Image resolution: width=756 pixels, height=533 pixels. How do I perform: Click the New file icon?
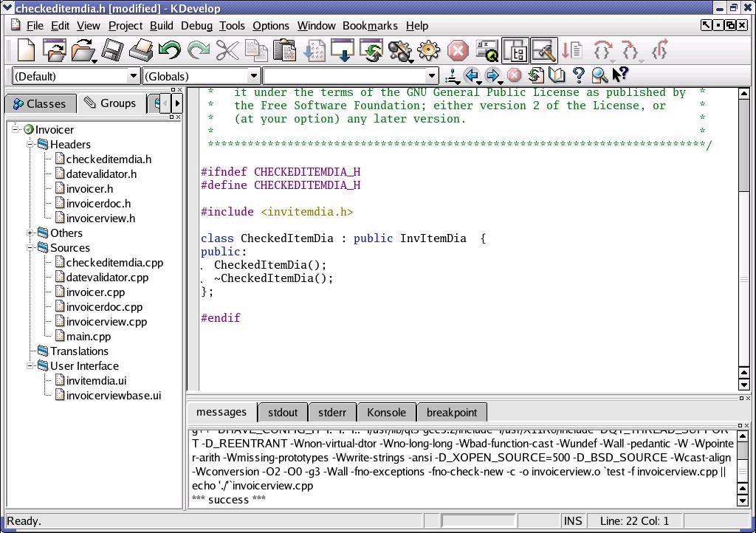point(26,50)
